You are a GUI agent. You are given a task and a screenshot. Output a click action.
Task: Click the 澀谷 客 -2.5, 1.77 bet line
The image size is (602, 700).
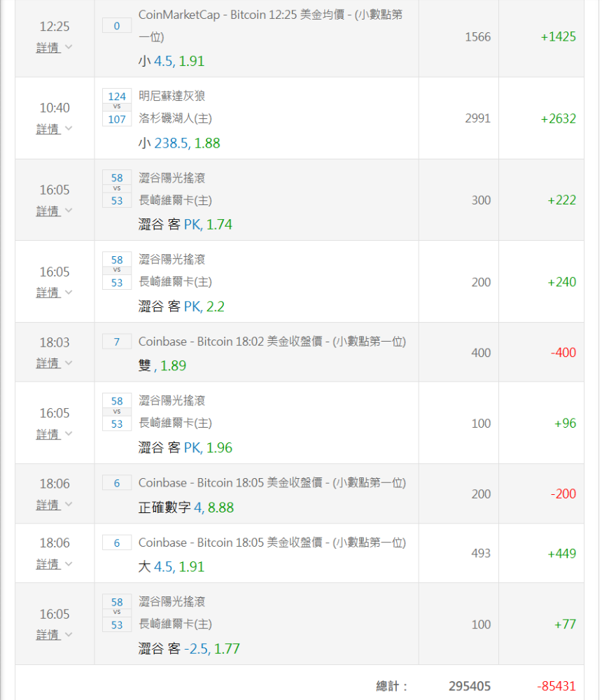pyautogui.click(x=189, y=649)
